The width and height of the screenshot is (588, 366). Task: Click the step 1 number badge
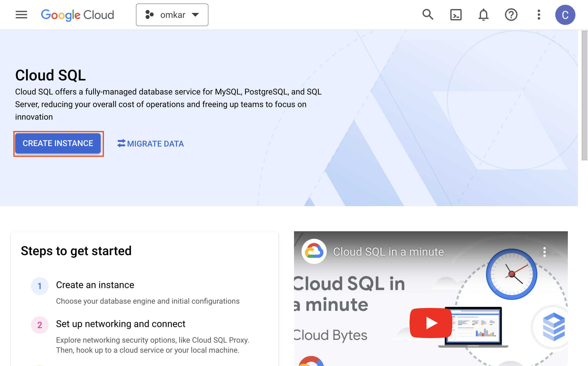coord(40,286)
